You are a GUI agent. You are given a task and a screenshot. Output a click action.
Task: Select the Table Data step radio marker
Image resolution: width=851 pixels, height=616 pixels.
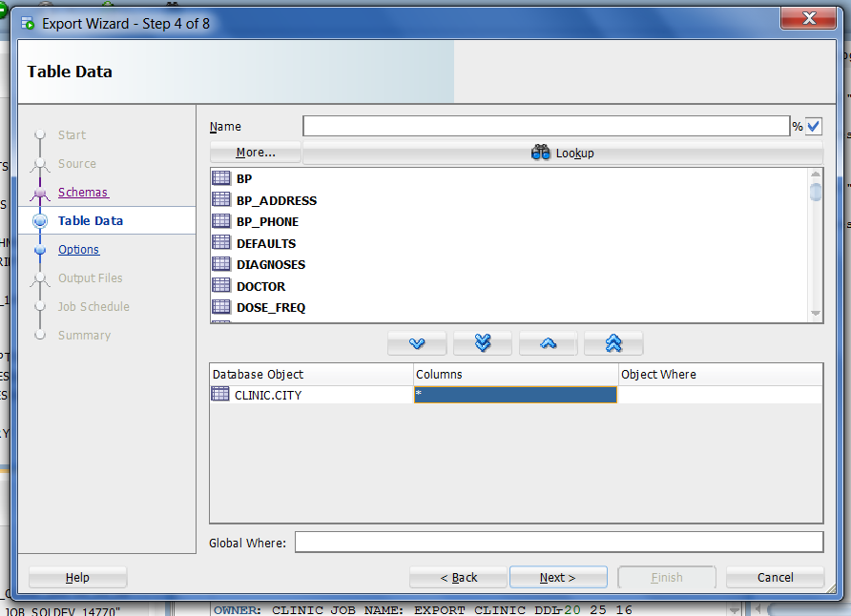pyautogui.click(x=39, y=220)
